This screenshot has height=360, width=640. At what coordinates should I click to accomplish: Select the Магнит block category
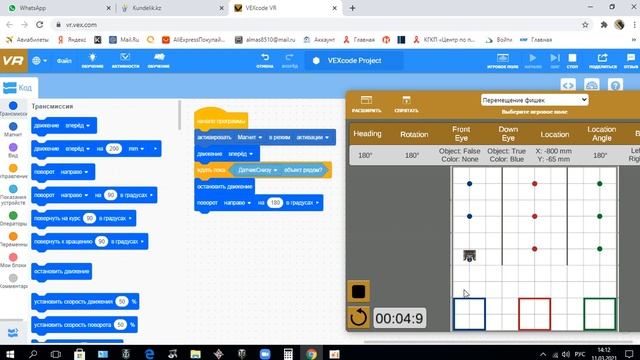(x=13, y=130)
